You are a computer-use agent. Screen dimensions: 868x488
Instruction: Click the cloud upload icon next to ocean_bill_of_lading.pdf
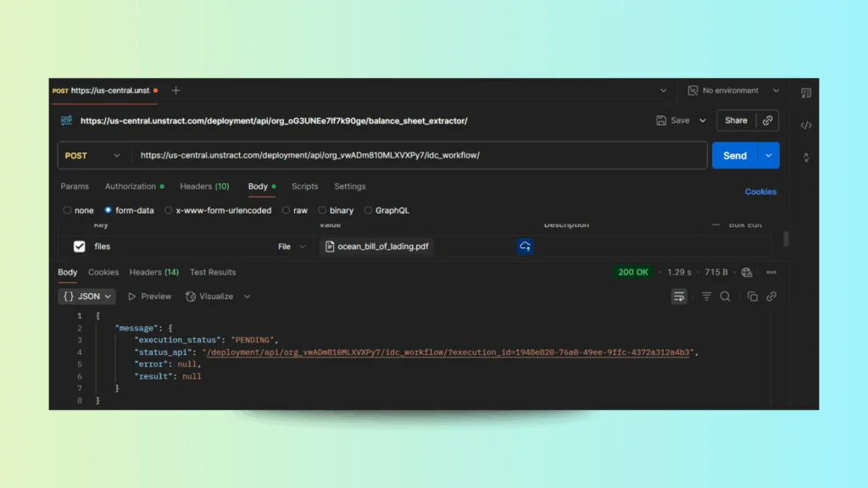525,247
